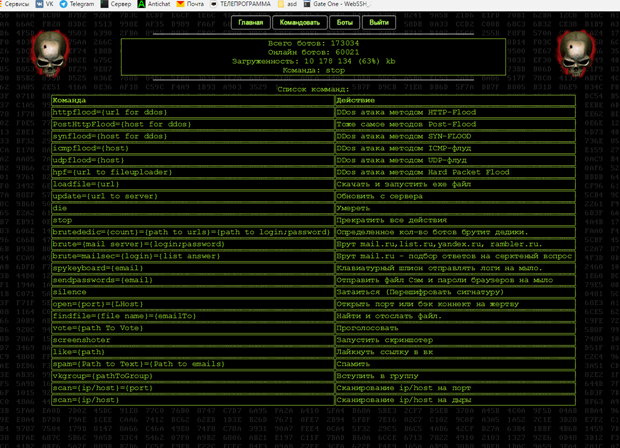Select the 'silence' command cell
Image resolution: width=620 pixels, height=448 pixels.
click(193, 292)
